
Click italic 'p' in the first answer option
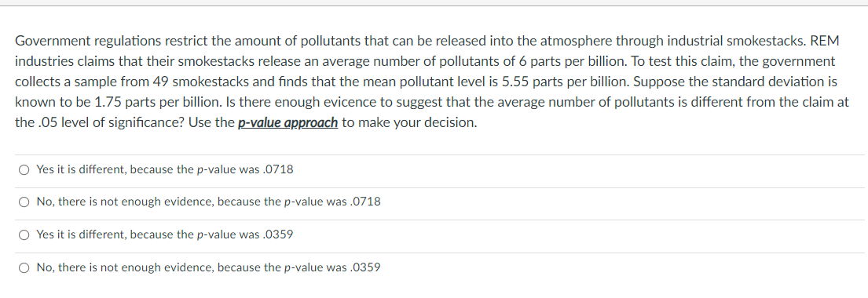pyautogui.click(x=200, y=170)
